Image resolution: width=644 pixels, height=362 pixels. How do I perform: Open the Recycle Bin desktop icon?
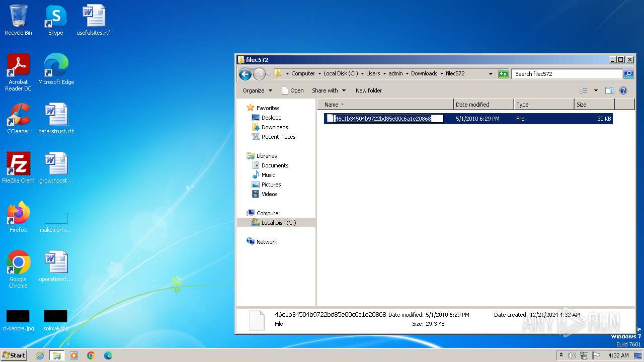[18, 20]
